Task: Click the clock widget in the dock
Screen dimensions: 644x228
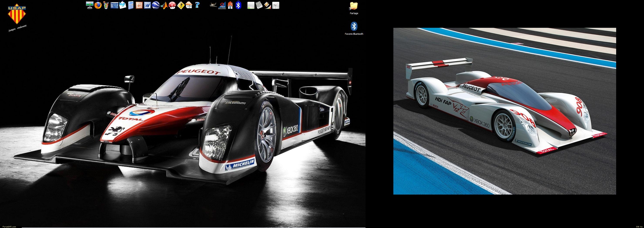Action: click(x=275, y=5)
